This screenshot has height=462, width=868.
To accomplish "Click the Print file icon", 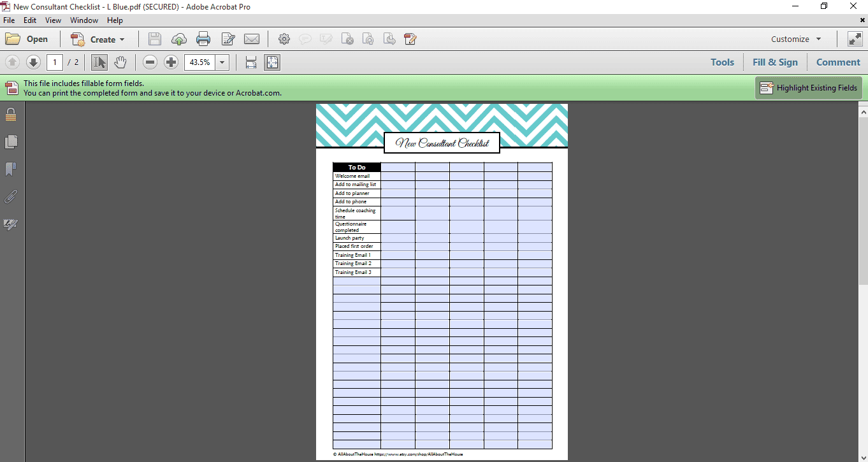I will coord(203,40).
